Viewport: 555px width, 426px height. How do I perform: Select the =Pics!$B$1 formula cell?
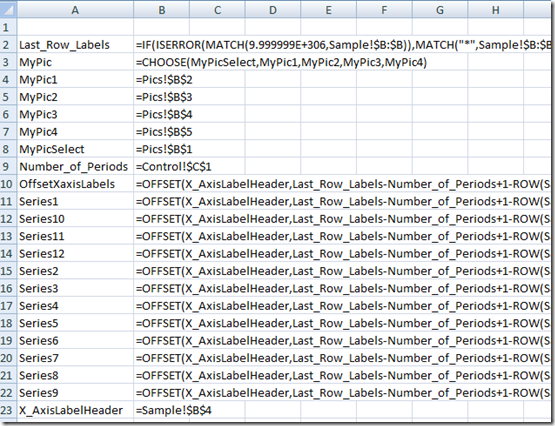coord(161,149)
